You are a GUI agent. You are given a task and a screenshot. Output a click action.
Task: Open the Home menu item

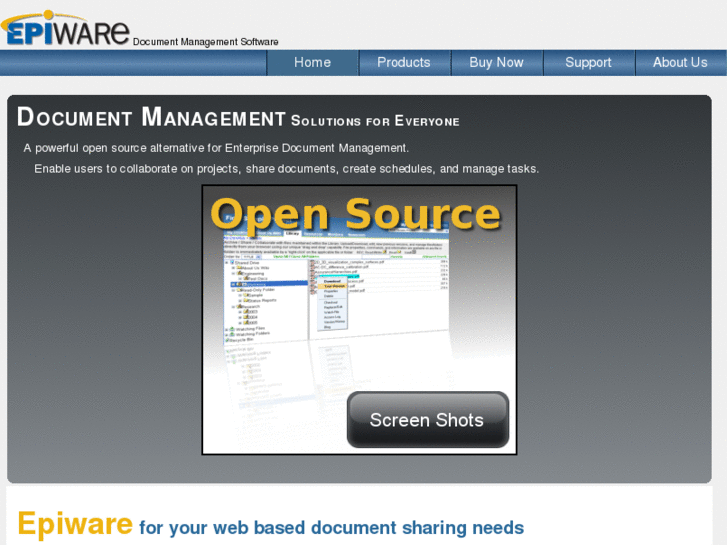coord(312,63)
